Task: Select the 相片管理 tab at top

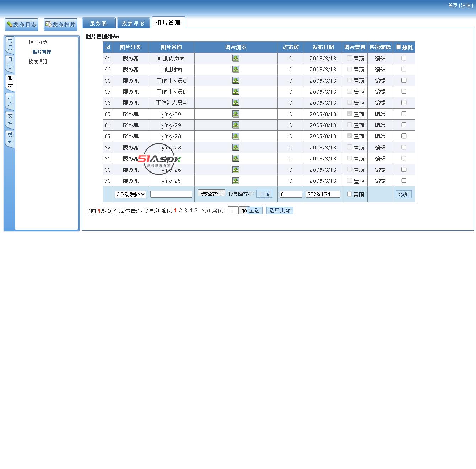Action: click(x=168, y=22)
